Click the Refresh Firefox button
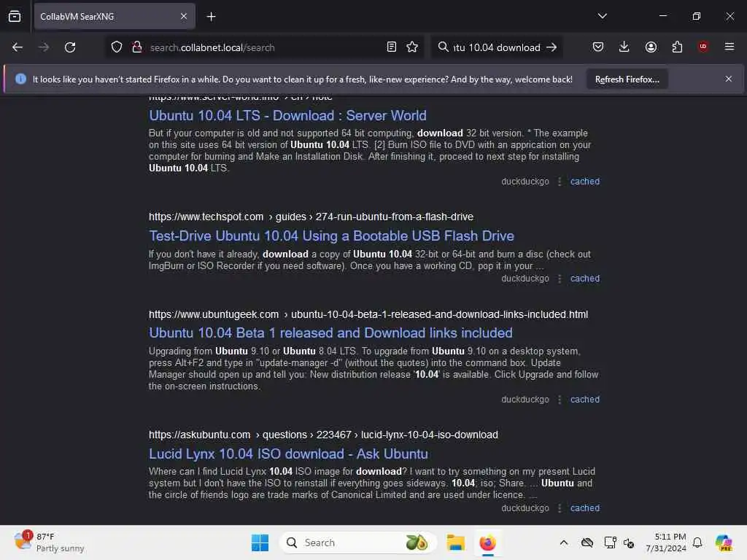747x560 pixels. click(x=627, y=79)
